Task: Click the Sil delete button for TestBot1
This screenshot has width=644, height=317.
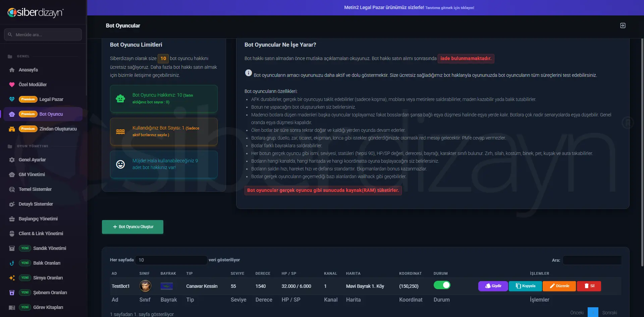Action: tap(589, 286)
